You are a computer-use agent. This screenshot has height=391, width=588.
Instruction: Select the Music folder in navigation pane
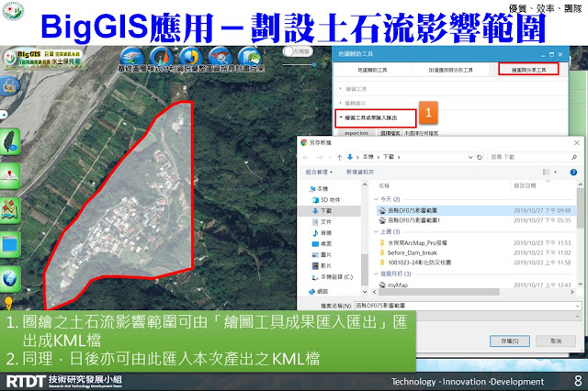[322, 233]
